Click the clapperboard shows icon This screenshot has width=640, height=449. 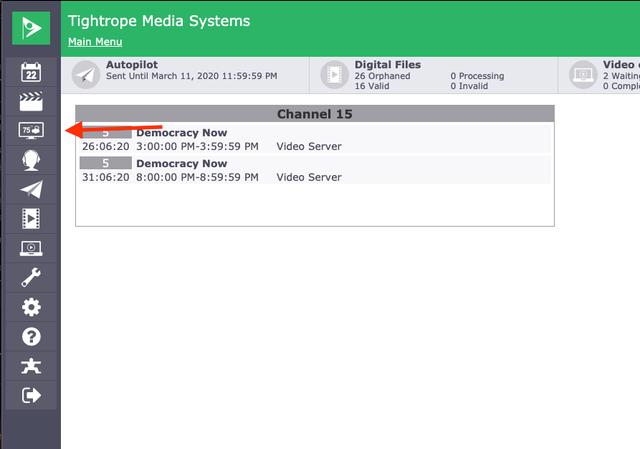[x=31, y=102]
